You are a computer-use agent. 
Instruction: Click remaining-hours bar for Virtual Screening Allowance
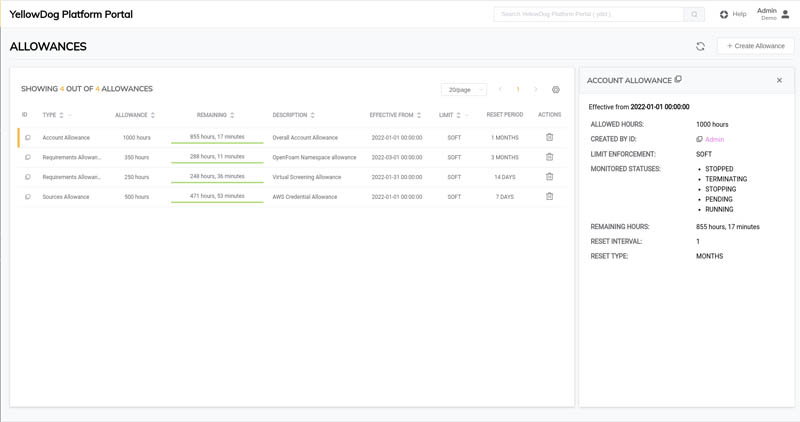point(217,177)
